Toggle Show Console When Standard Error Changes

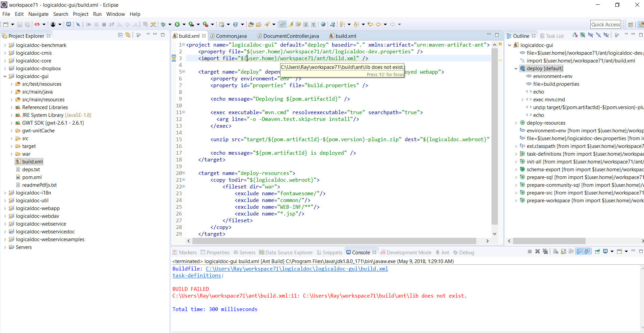point(587,251)
